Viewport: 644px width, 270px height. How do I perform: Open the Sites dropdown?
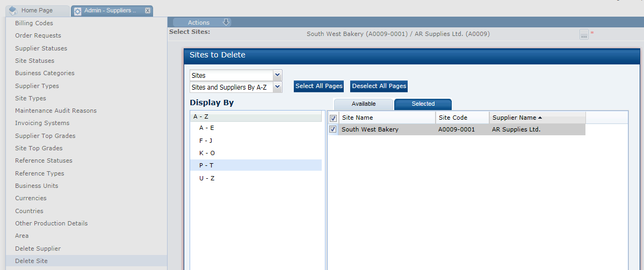click(278, 75)
